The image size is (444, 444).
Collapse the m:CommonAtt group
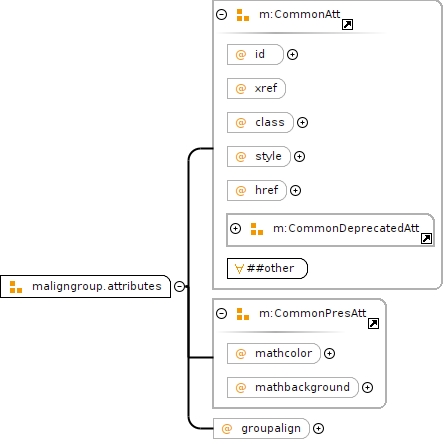(221, 14)
